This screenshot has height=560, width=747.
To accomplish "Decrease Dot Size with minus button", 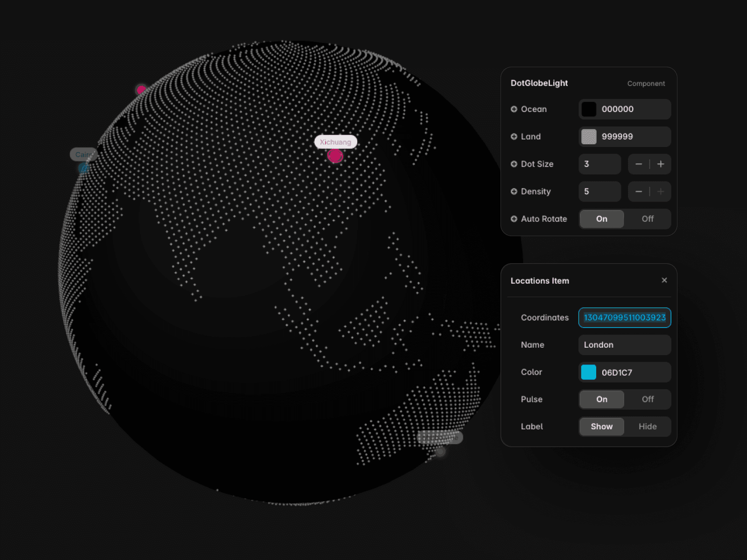I will coord(639,164).
